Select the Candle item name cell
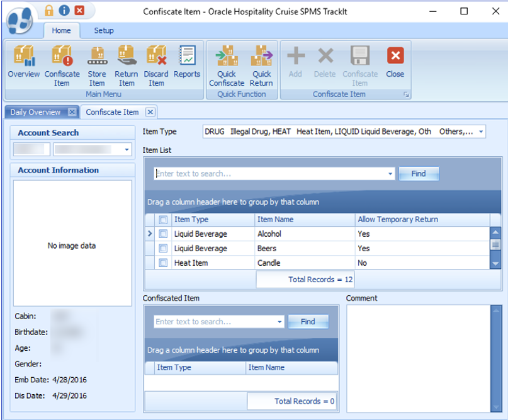508x420 pixels. coord(305,263)
